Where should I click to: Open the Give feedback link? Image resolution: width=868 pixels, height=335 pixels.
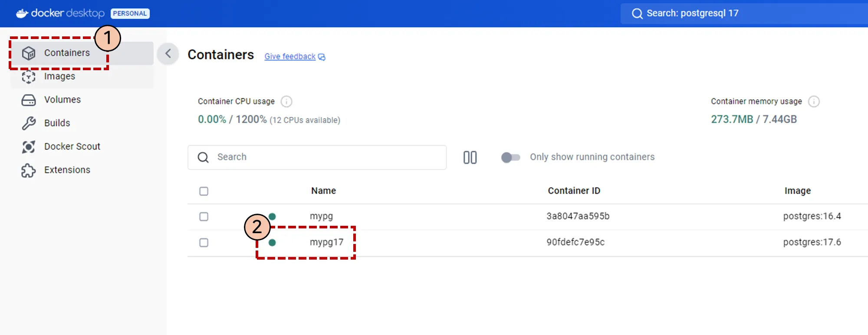point(295,57)
